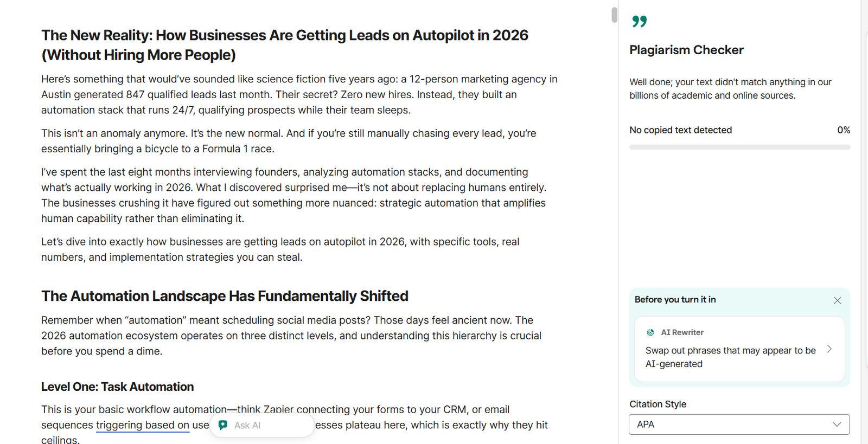Click the "Level One: Task Automation" subheading
The height and width of the screenshot is (444, 868).
coord(117,387)
